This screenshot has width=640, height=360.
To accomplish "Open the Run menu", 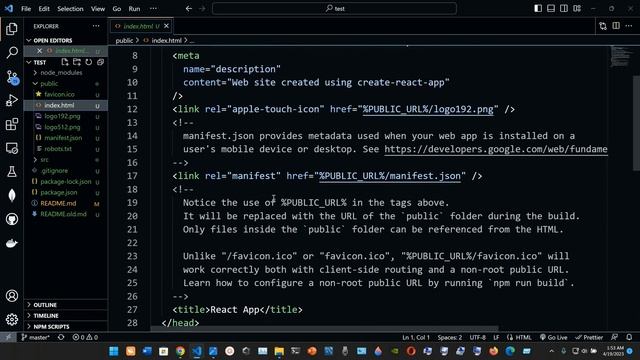I will pyautogui.click(x=134, y=9).
